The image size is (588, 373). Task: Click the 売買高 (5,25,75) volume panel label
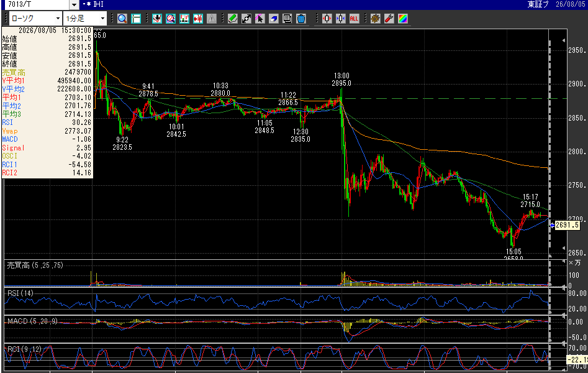tap(35, 265)
